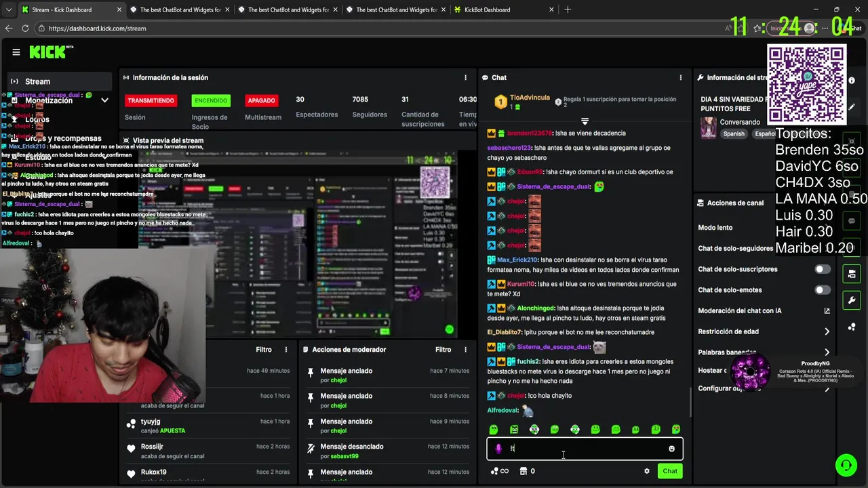Click Filtro in Acciones de moderador panel
This screenshot has width=868, height=488.
click(x=443, y=350)
